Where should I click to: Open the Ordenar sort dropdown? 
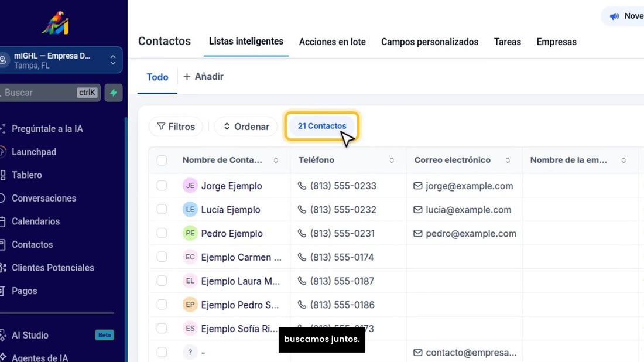pos(246,127)
